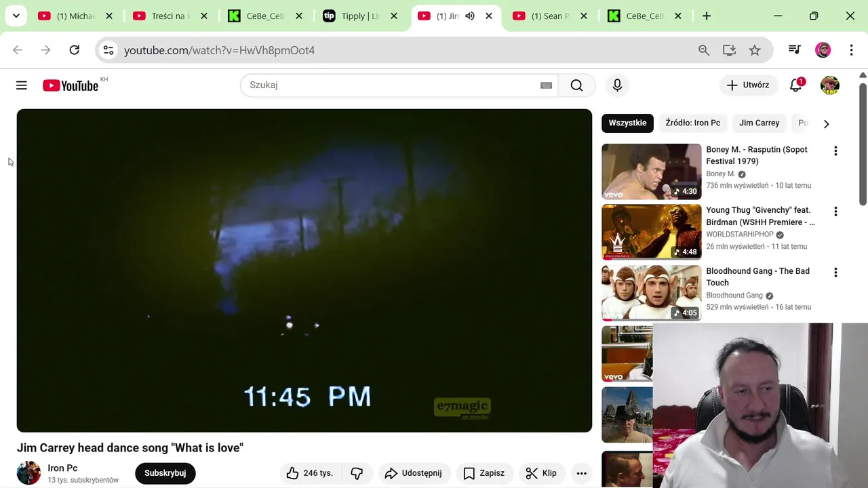
Task: Click the page scrollbar thumb
Action: tap(863, 144)
